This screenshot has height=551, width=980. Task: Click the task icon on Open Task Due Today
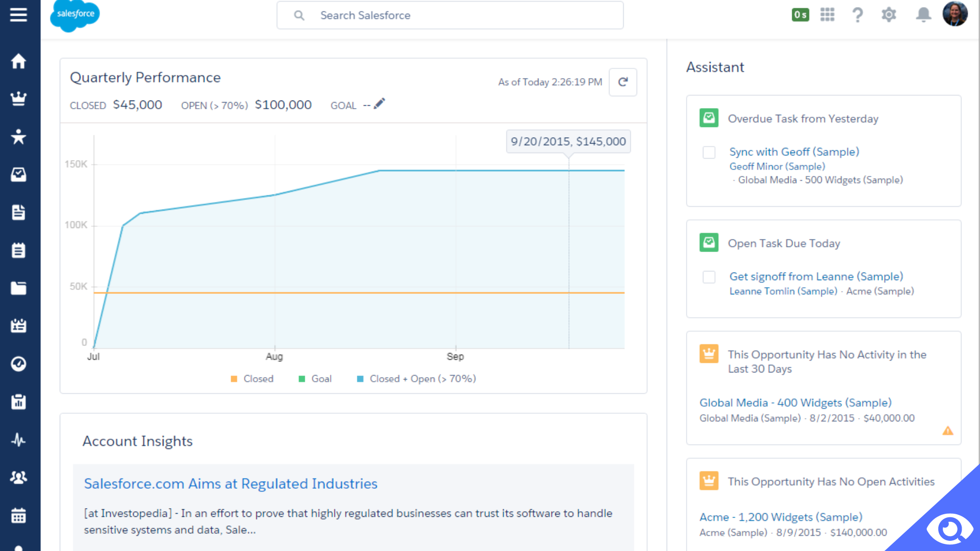(x=709, y=242)
